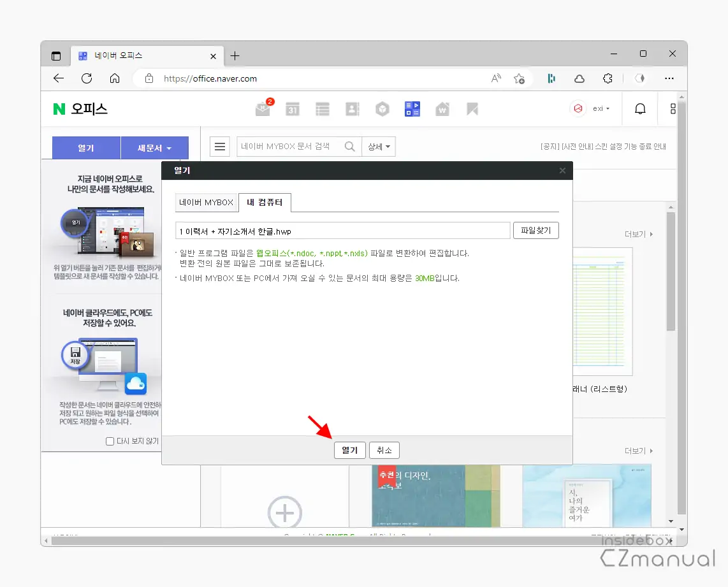Open a new browser tab
This screenshot has width=728, height=587.
coord(235,56)
